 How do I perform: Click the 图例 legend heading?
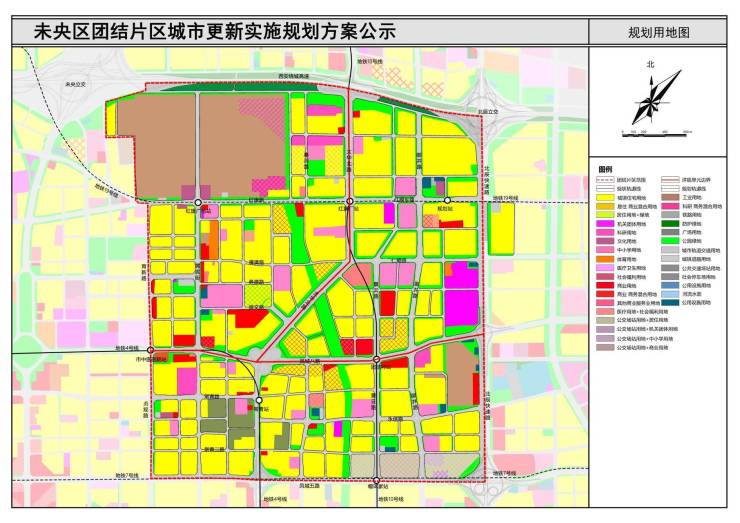pyautogui.click(x=605, y=169)
